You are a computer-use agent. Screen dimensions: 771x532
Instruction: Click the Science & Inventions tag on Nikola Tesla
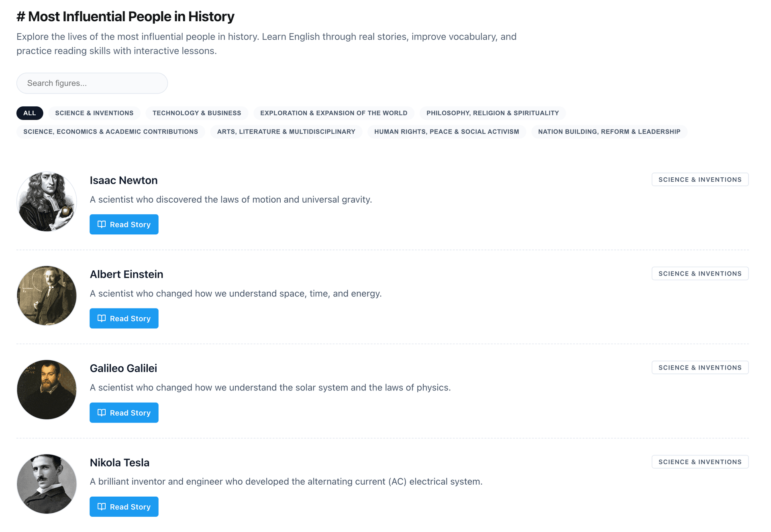point(700,462)
